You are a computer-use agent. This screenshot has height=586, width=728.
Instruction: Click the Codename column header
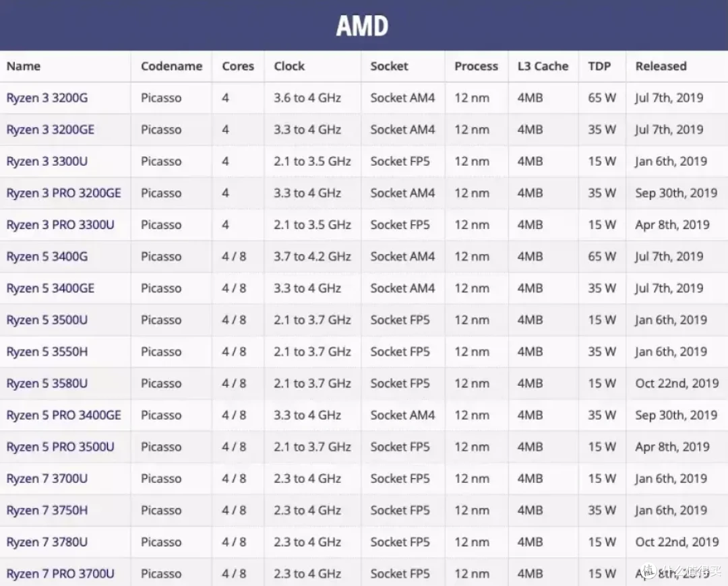[x=171, y=66]
